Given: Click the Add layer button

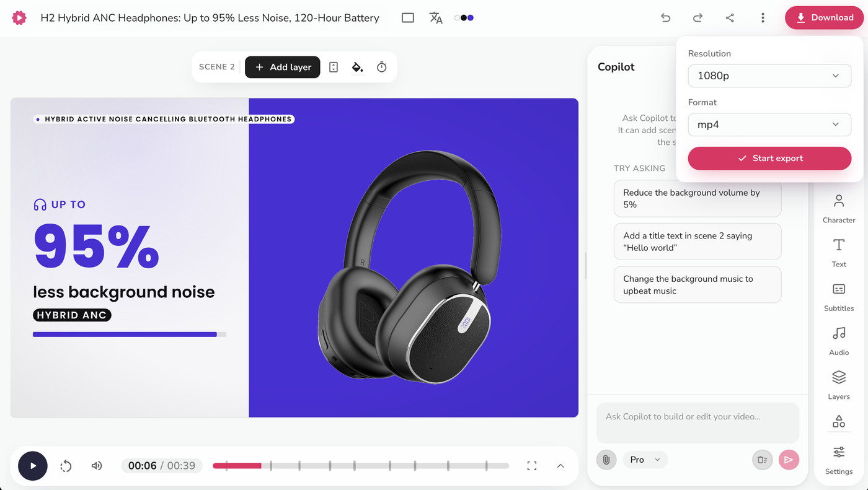Looking at the screenshot, I should (283, 67).
